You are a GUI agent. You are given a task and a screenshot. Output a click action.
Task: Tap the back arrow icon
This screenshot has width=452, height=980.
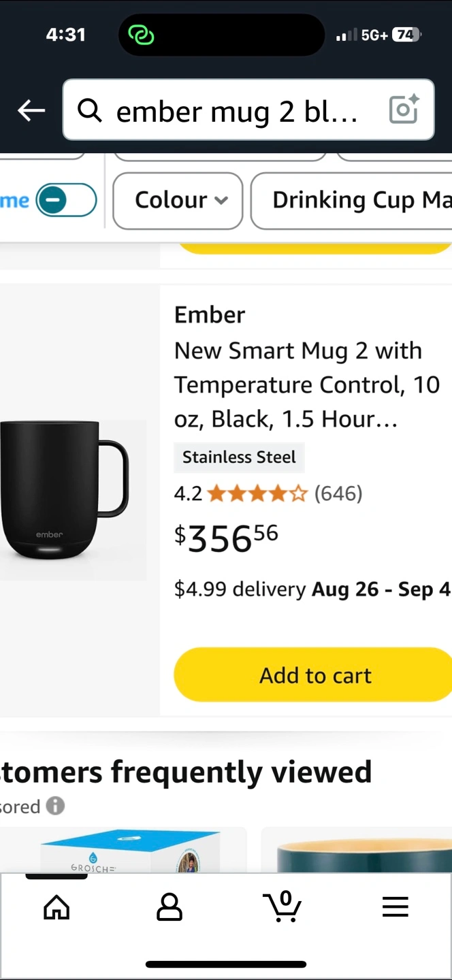point(31,110)
